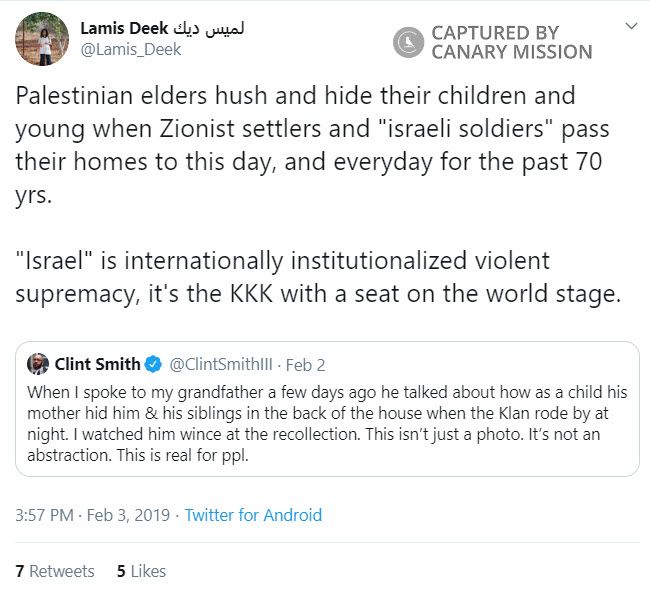Click the "Captured by Canary Mission" watermark text
The image size is (650, 594).
point(511,42)
